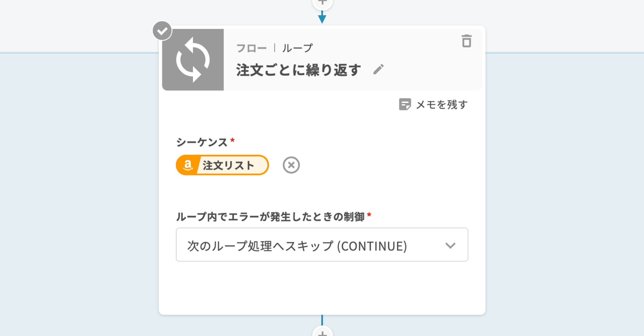Toggle the step's checkmark status badge
The width and height of the screenshot is (644, 336).
pos(162,31)
